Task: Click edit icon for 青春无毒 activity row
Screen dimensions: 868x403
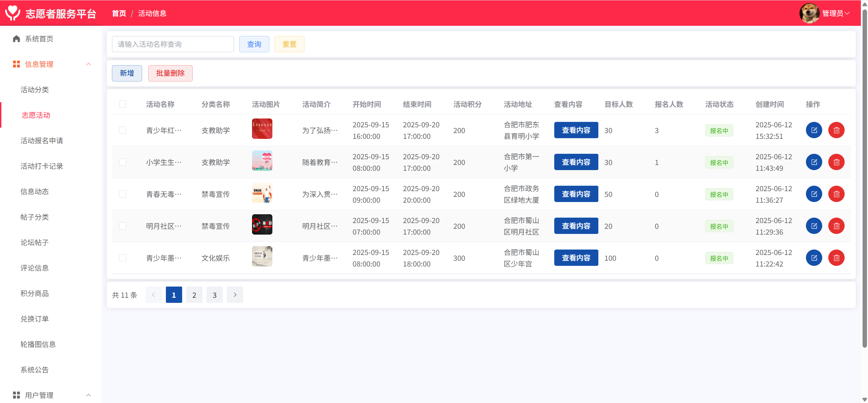Action: [x=814, y=194]
